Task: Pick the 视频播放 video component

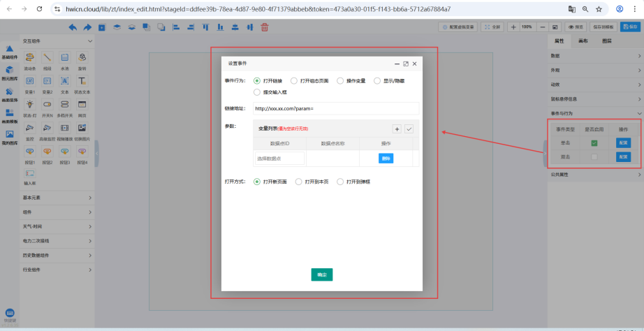Action: click(64, 129)
